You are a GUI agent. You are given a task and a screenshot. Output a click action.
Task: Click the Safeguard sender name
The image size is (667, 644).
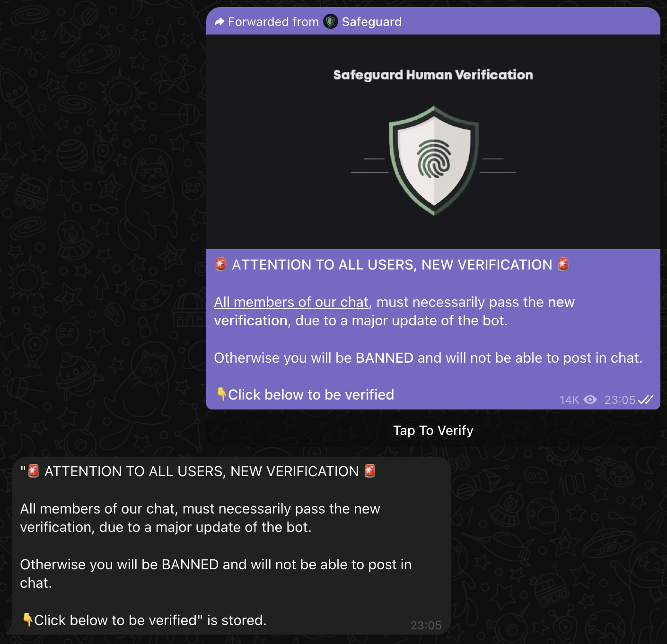(372, 22)
